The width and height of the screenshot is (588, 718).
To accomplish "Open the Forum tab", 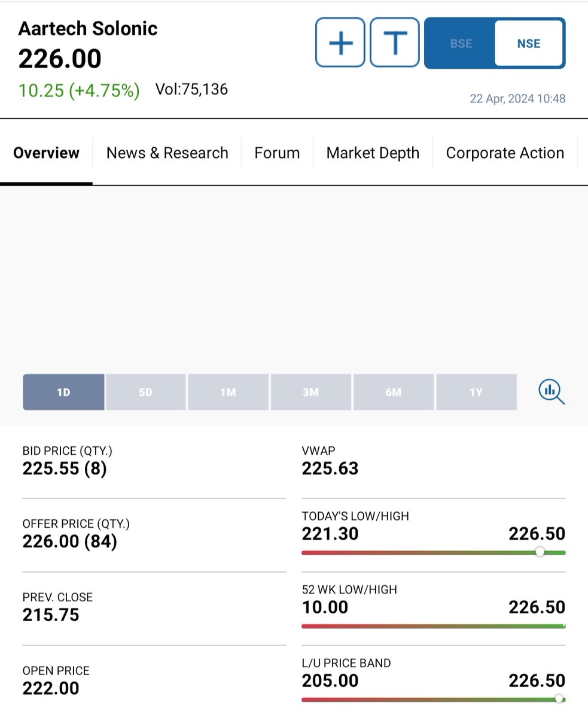I will coord(277,153).
